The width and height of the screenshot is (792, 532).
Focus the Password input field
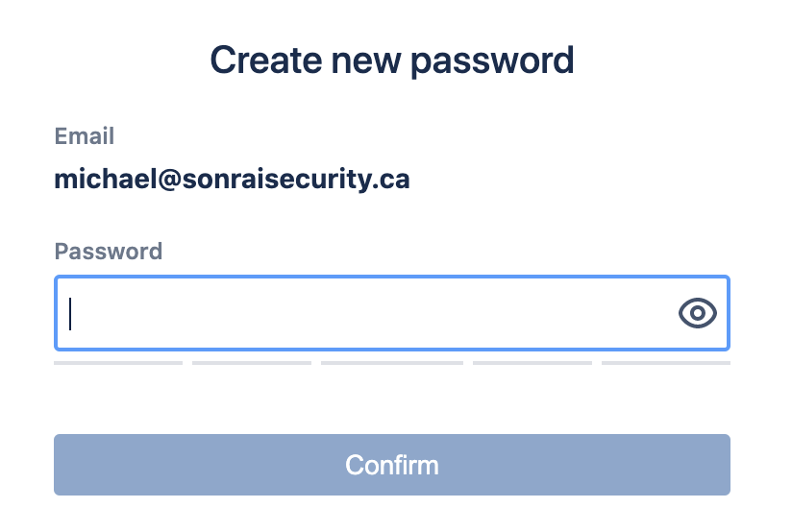pyautogui.click(x=392, y=313)
